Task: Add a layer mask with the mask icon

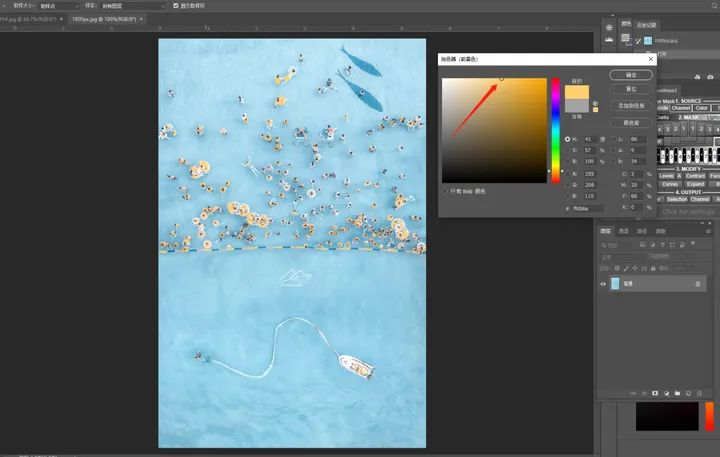Action: click(x=655, y=394)
